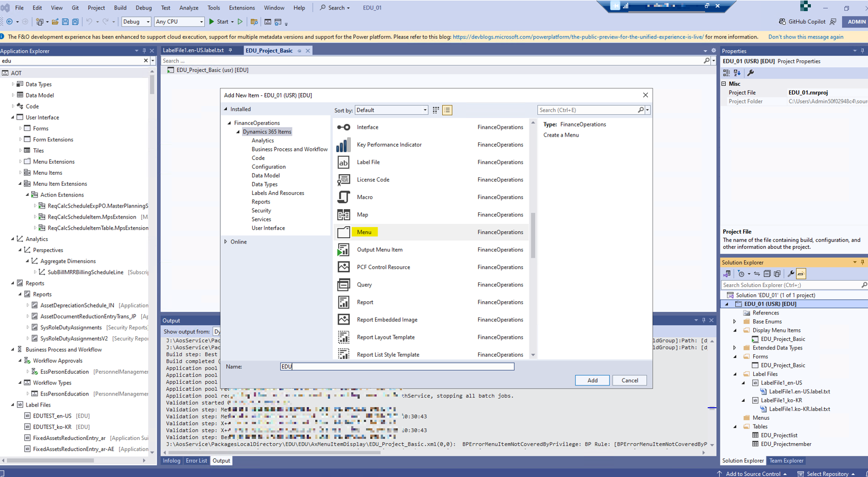The height and width of the screenshot is (477, 868).
Task: Click Properties panel Categorized icon
Action: pyautogui.click(x=727, y=73)
